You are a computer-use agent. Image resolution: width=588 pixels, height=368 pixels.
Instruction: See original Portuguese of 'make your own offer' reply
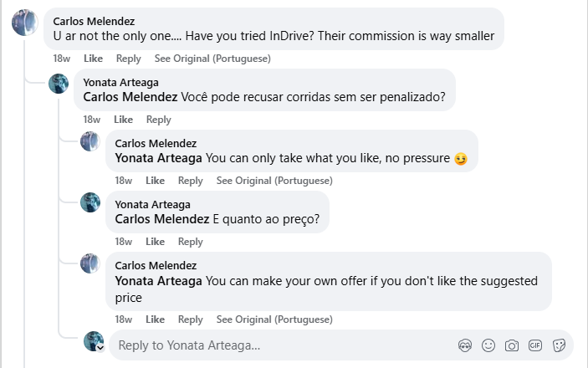(274, 319)
